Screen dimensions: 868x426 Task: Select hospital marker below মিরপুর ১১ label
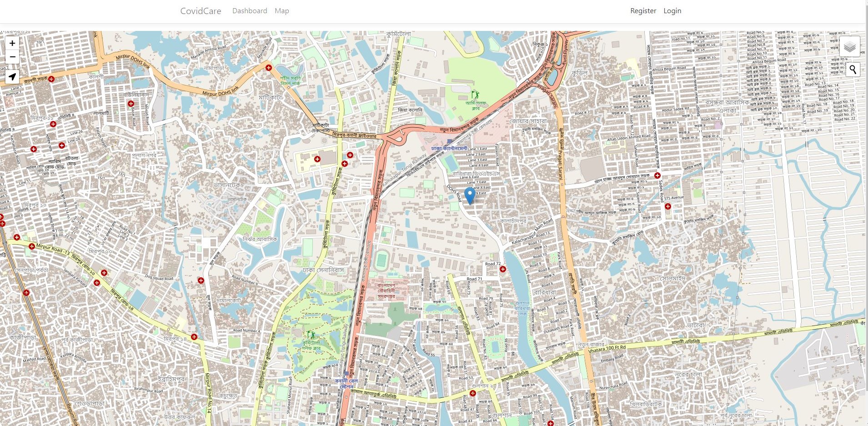point(53,124)
